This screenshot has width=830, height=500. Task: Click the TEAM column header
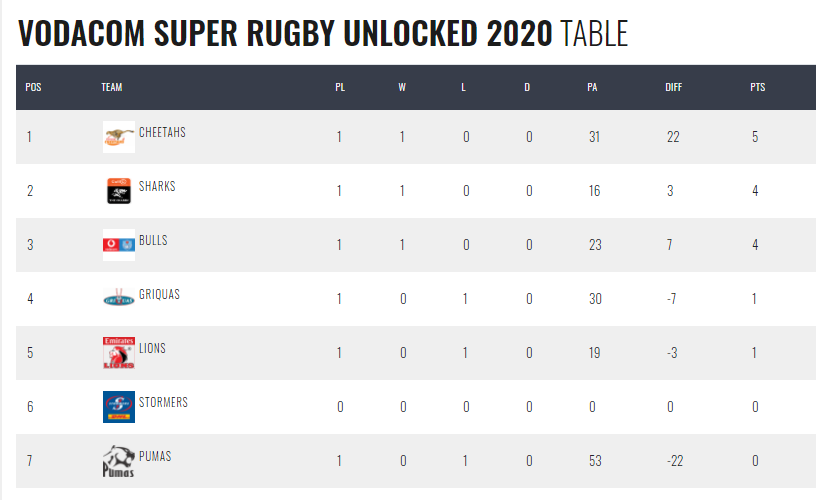tap(111, 87)
